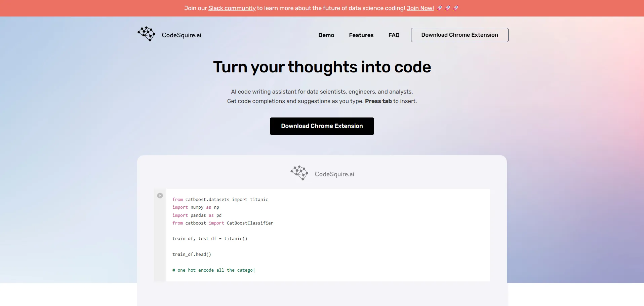Screen dimensions: 644x306
Task: Click the gray CodeSquire.ai text in demo card
Action: coord(334,174)
